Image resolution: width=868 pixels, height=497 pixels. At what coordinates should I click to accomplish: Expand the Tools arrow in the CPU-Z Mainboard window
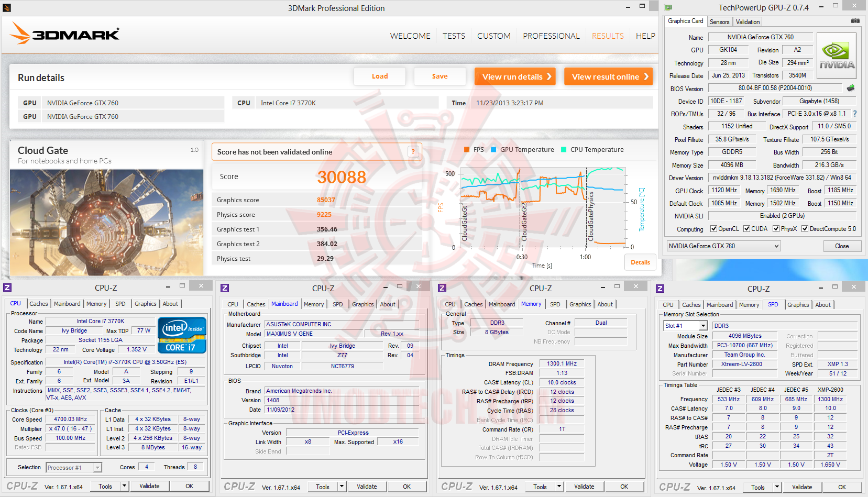[x=342, y=487]
